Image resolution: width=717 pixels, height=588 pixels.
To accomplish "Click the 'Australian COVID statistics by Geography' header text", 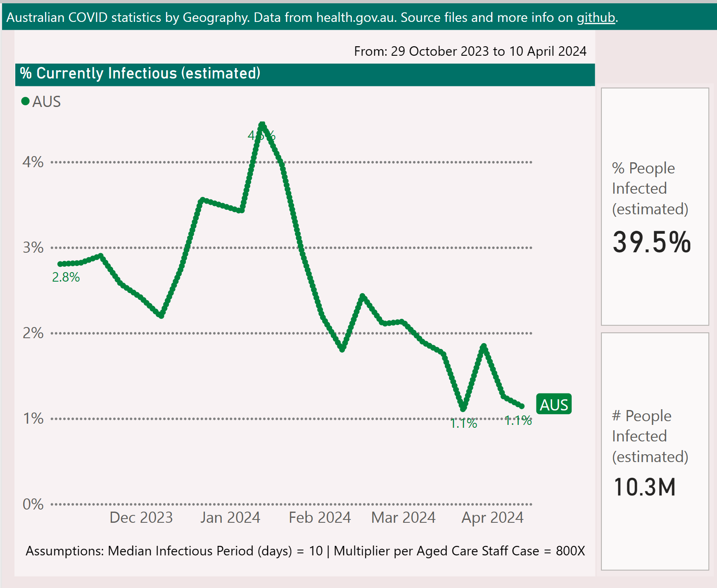I will tap(128, 17).
